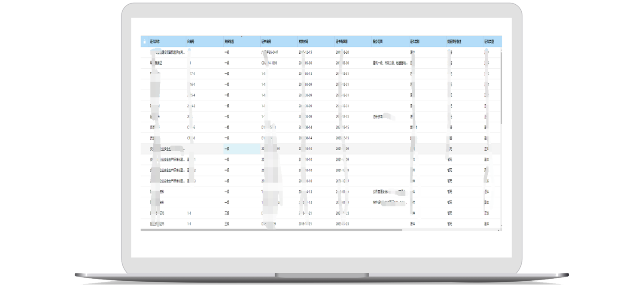Select the 证书编号 column header
Screen dimensions: 644x289
tap(267, 42)
